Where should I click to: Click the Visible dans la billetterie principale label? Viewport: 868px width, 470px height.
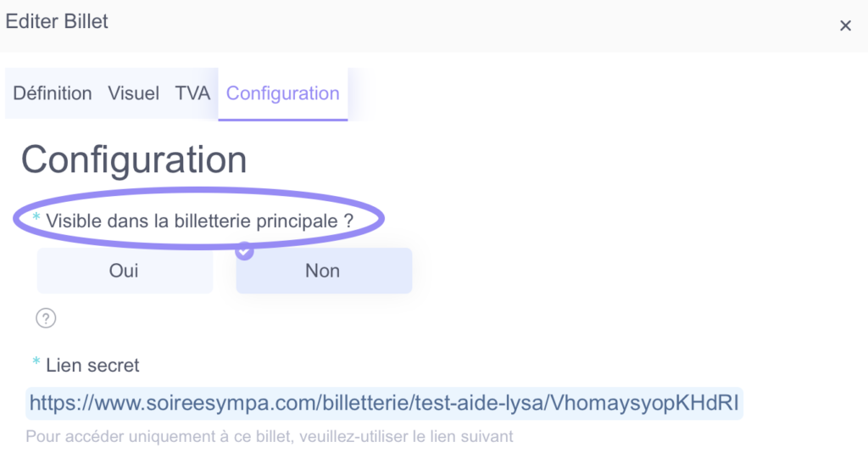click(x=199, y=221)
